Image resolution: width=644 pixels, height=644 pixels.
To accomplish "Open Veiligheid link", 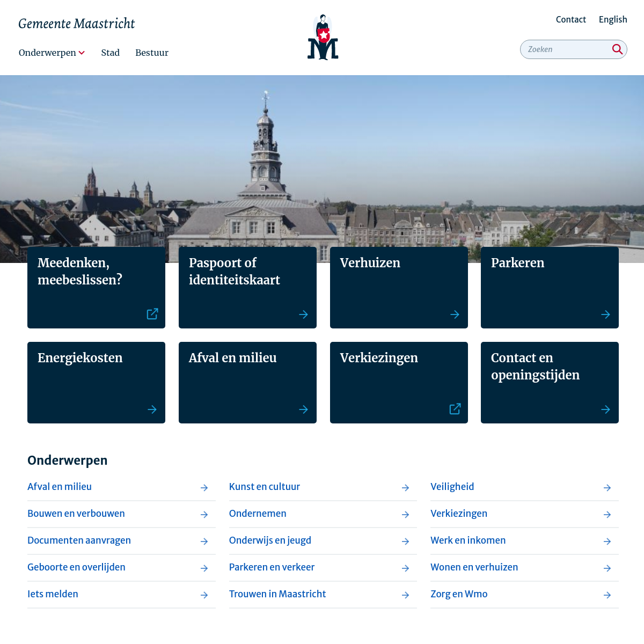I will [x=452, y=487].
